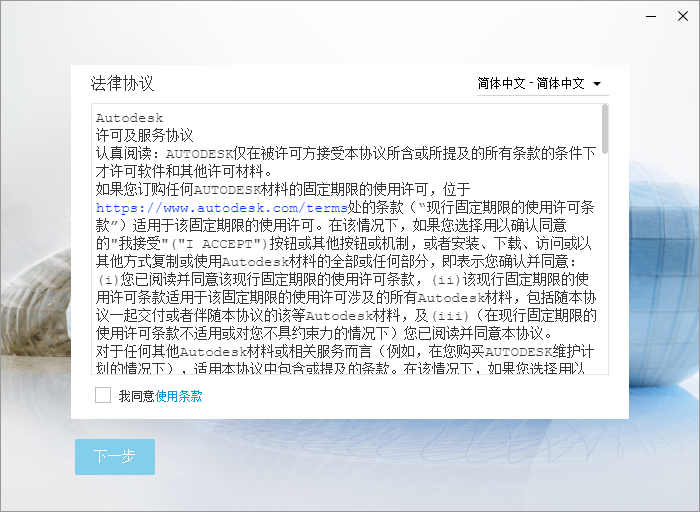This screenshot has width=700, height=512.
Task: Click the Autodesk title in agreement text
Action: click(129, 118)
